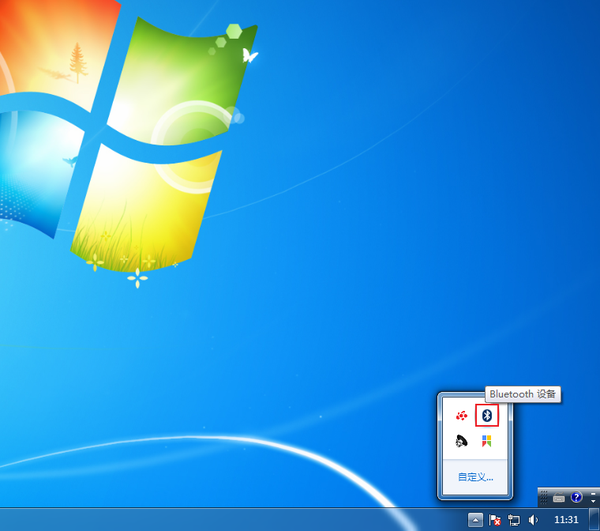600x531 pixels.
Task: Open the 自定义... link
Action: (x=476, y=477)
